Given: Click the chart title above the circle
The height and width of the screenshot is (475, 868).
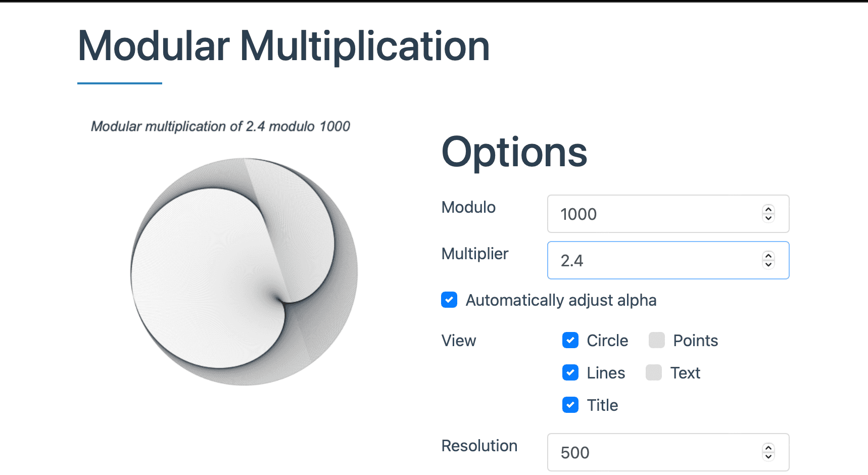Looking at the screenshot, I should (x=221, y=126).
